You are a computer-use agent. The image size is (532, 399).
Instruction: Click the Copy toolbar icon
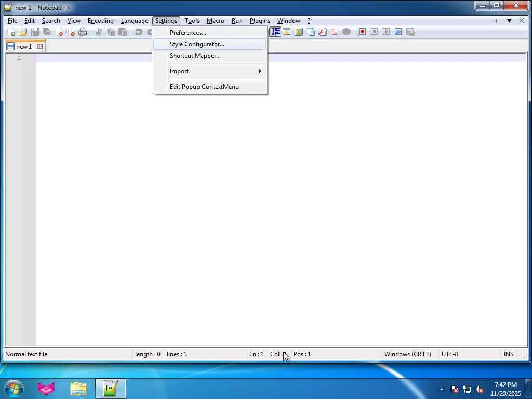point(111,32)
